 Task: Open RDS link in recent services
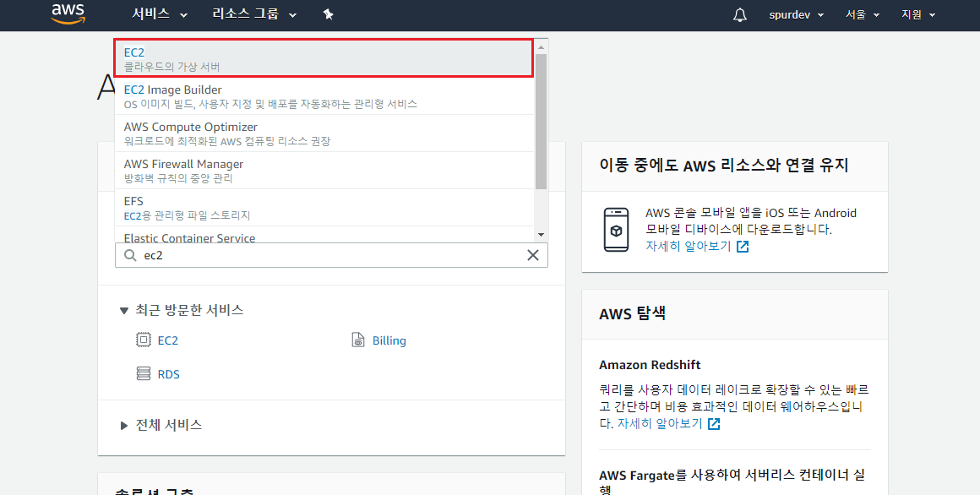click(x=168, y=374)
